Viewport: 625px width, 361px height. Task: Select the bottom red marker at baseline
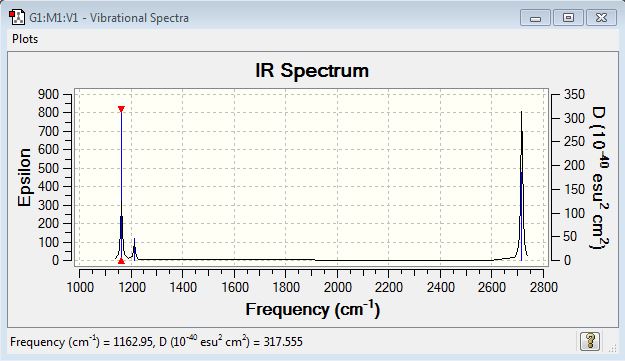point(122,261)
